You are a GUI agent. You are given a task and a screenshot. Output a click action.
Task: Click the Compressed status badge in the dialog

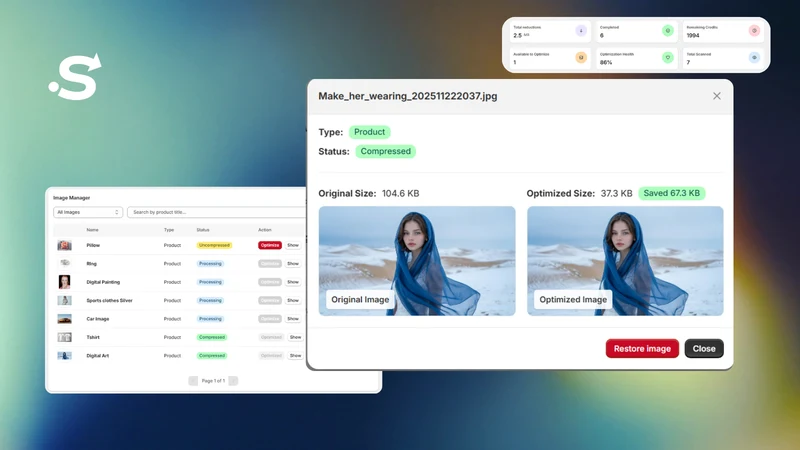(x=385, y=151)
